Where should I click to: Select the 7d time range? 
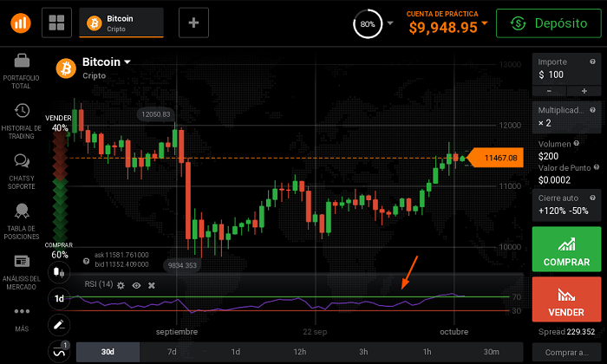pyautogui.click(x=172, y=352)
